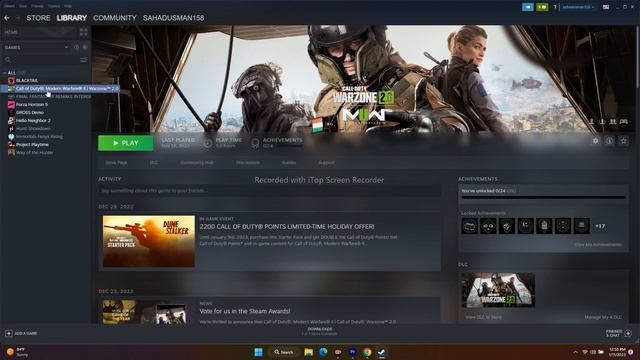Collapse the ALL games category

[x=4, y=73]
